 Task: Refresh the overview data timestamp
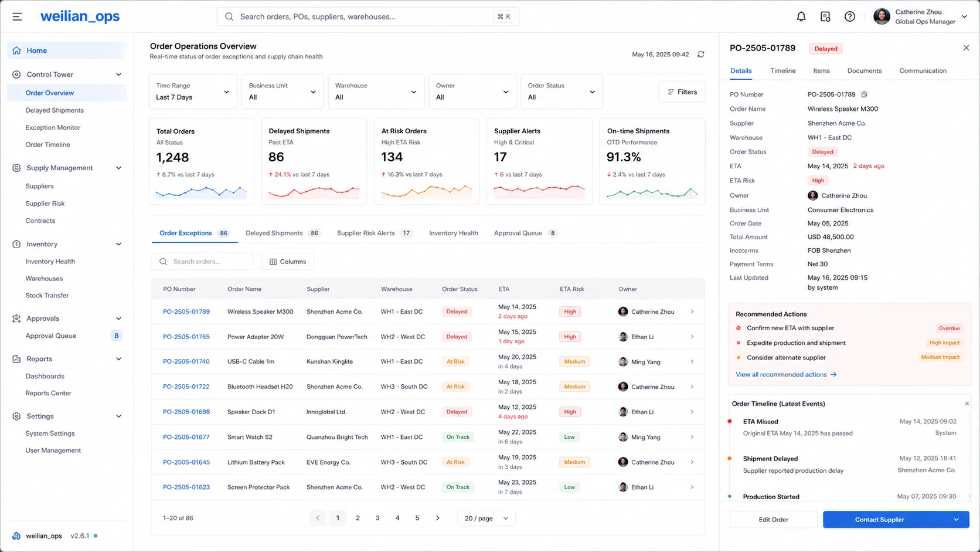[x=700, y=54]
